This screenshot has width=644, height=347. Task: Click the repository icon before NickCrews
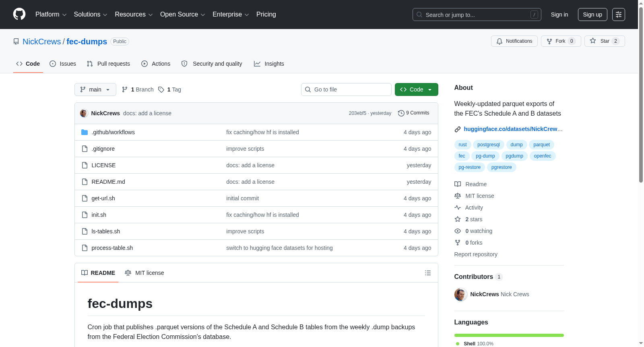tap(16, 42)
